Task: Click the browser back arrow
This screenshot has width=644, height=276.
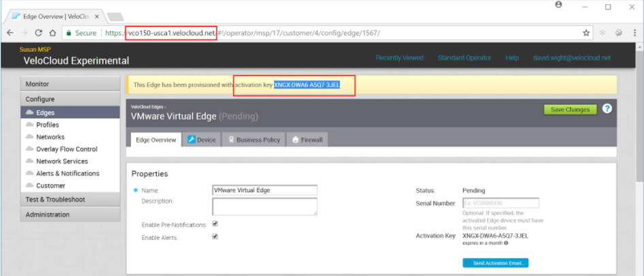Action: 10,33
